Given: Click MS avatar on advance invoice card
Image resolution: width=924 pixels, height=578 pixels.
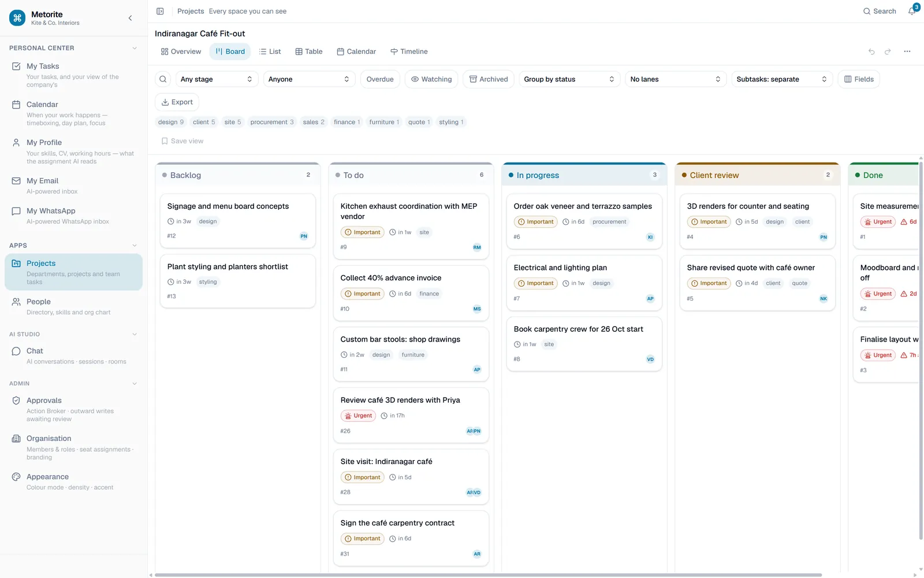Looking at the screenshot, I should tap(477, 309).
